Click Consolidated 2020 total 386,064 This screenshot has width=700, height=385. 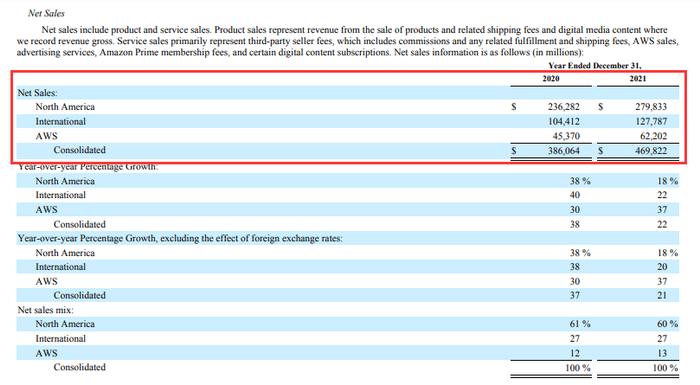[x=563, y=151]
